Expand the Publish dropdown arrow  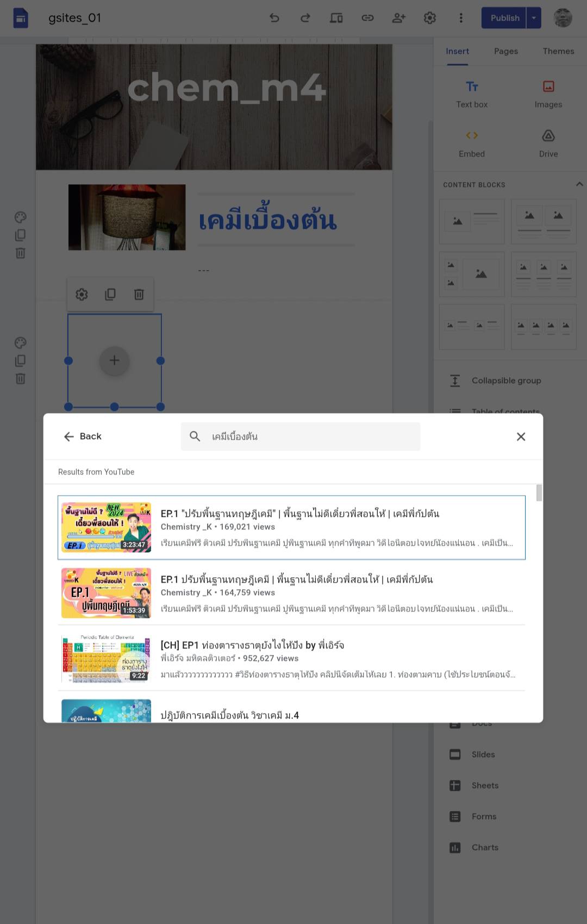click(534, 18)
